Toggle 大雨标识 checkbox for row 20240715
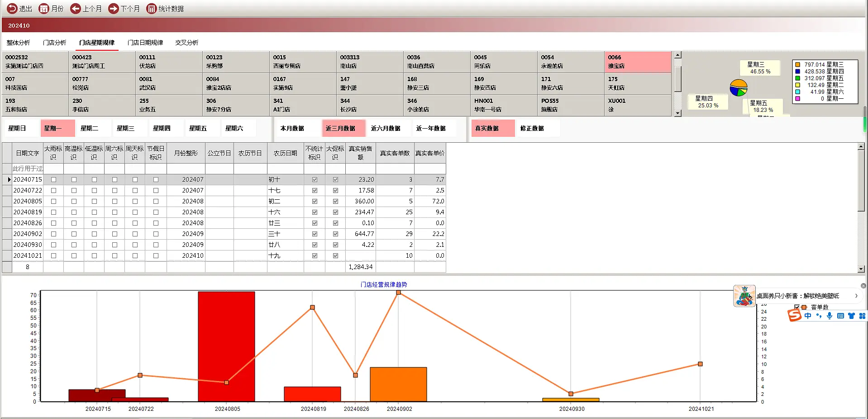The width and height of the screenshot is (868, 419). (53, 179)
